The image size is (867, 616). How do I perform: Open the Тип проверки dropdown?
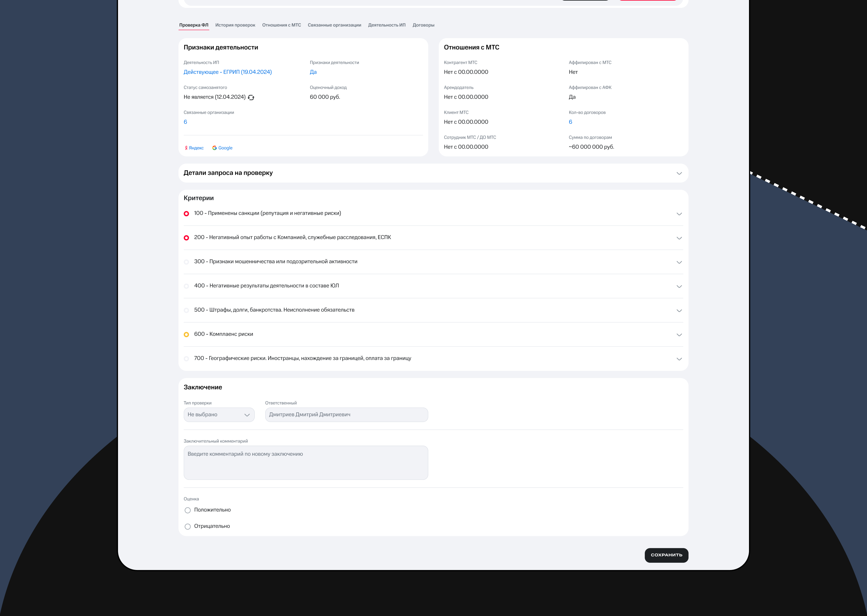219,414
